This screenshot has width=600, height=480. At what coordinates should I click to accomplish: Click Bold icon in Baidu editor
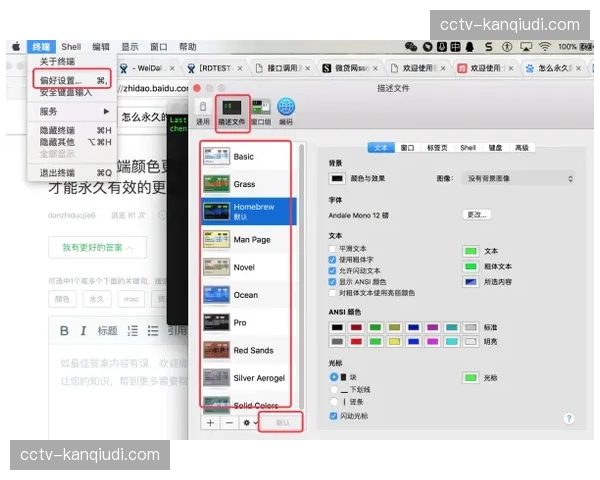click(64, 331)
